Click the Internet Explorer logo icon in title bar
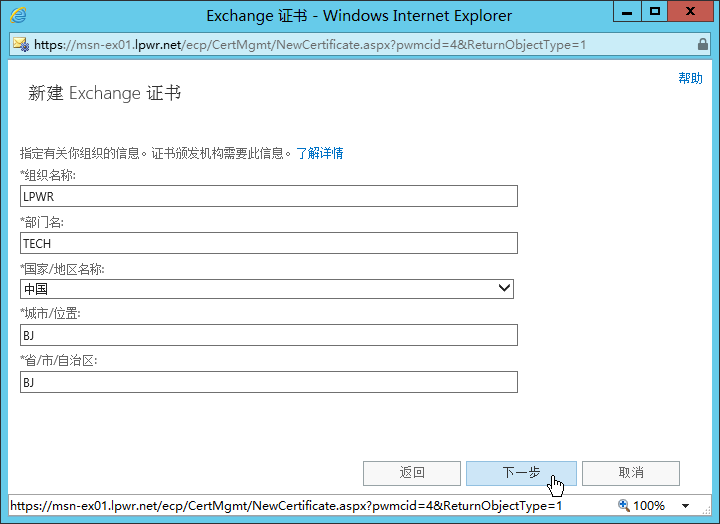Image resolution: width=720 pixels, height=524 pixels. [18, 15]
